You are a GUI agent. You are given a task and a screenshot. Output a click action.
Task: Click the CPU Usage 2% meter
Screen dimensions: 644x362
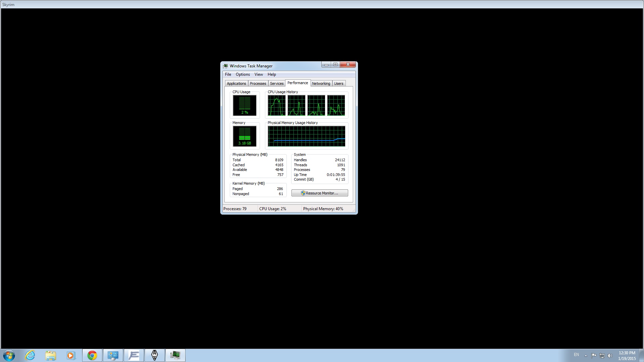tap(245, 105)
